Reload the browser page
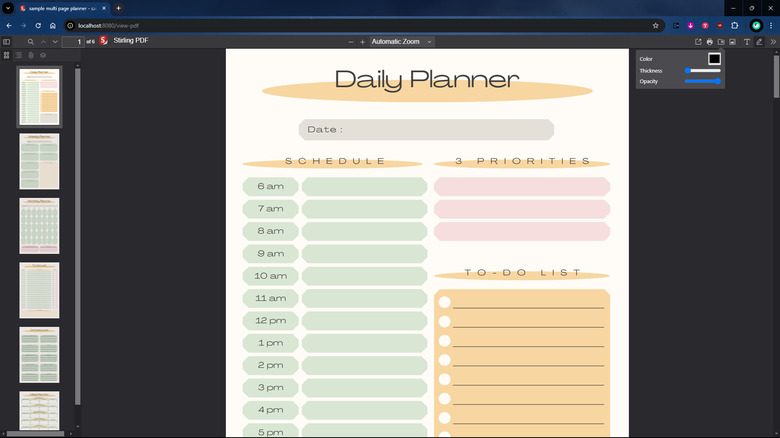 click(x=38, y=25)
